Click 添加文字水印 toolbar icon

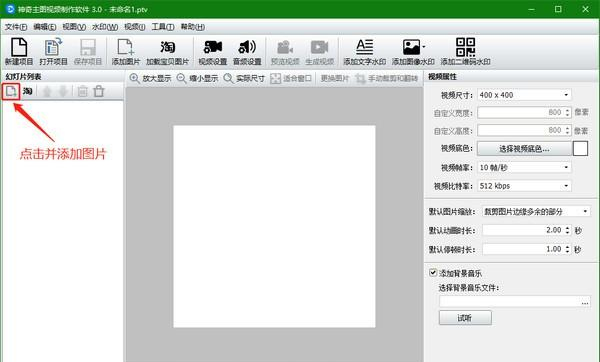click(x=364, y=52)
